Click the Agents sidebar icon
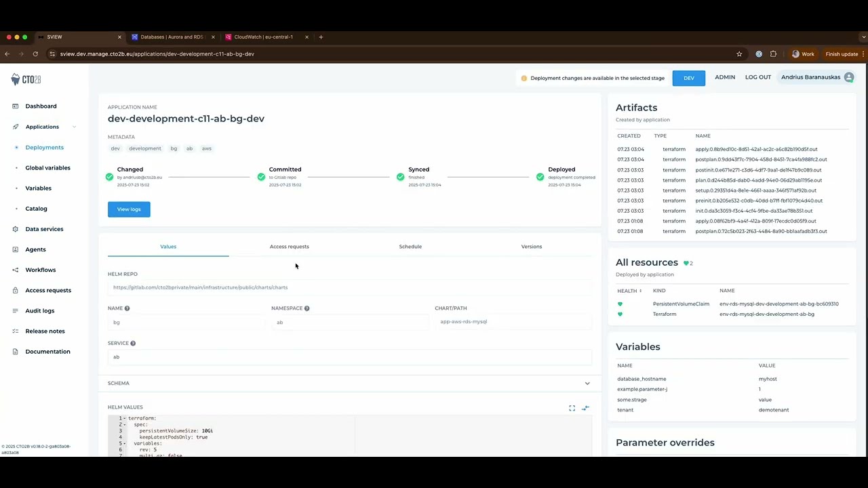868x488 pixels. (15, 249)
